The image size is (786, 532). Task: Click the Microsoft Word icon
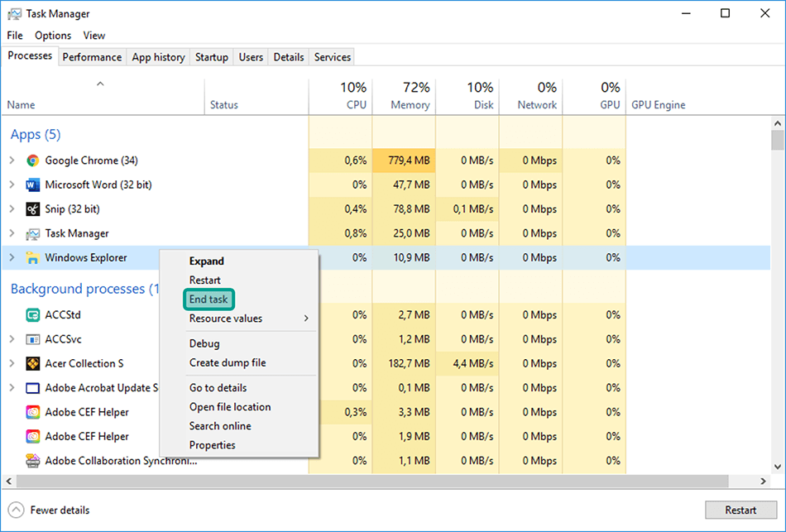coord(32,185)
